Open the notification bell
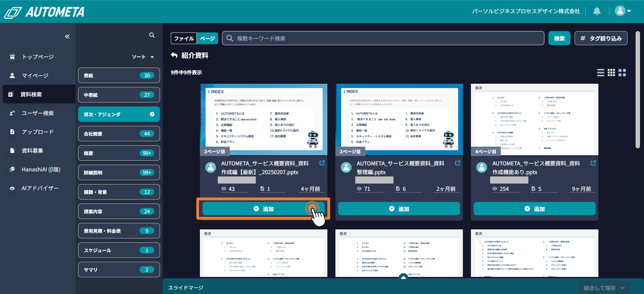The image size is (644, 294). click(x=597, y=11)
